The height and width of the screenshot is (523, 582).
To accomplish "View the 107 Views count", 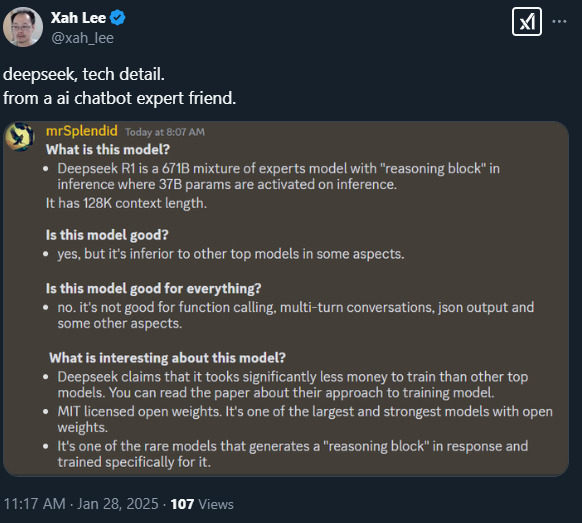I will [x=202, y=504].
